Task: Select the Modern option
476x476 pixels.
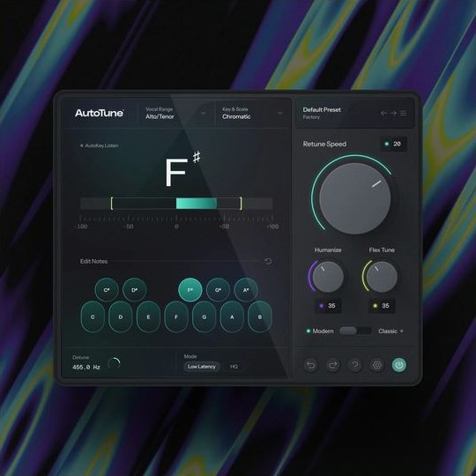Action: [x=320, y=331]
